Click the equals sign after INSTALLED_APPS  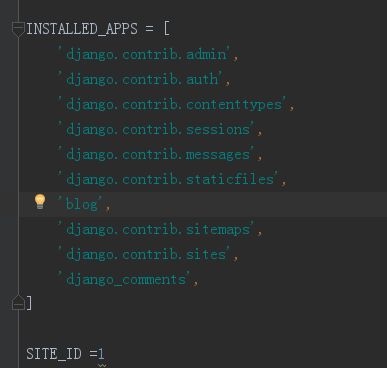(x=150, y=29)
